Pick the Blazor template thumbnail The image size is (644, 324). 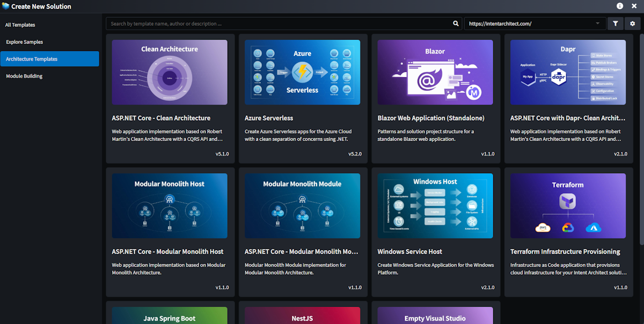[x=435, y=72]
